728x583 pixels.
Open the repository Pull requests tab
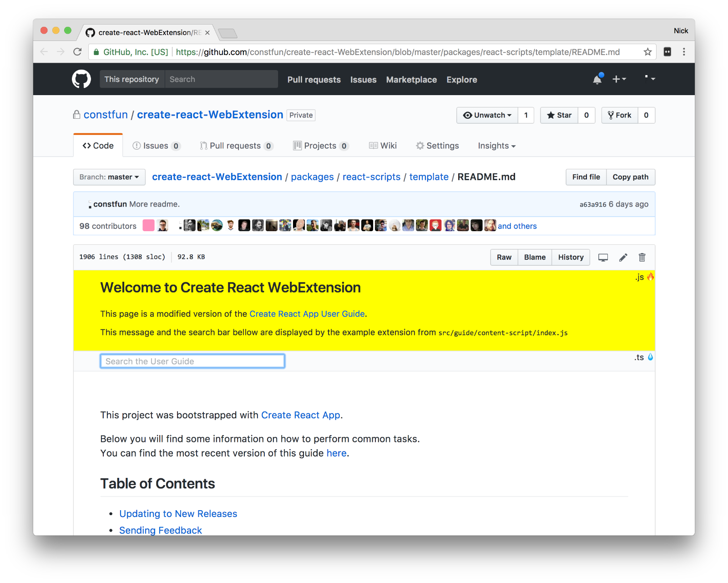click(236, 146)
